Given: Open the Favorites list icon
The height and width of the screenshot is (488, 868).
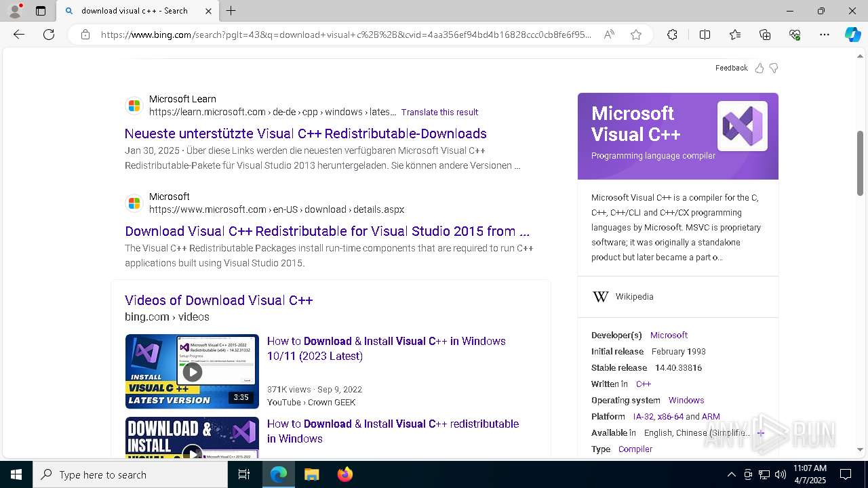Looking at the screenshot, I should [735, 35].
